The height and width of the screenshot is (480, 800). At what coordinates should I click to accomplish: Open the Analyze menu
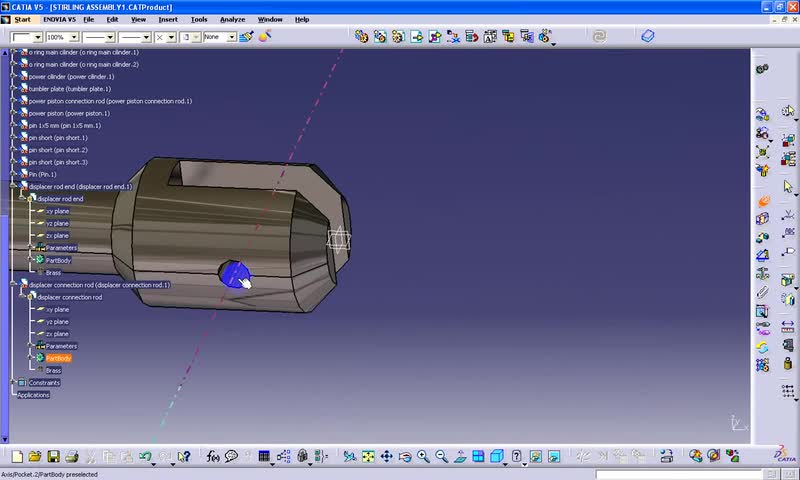tap(232, 19)
